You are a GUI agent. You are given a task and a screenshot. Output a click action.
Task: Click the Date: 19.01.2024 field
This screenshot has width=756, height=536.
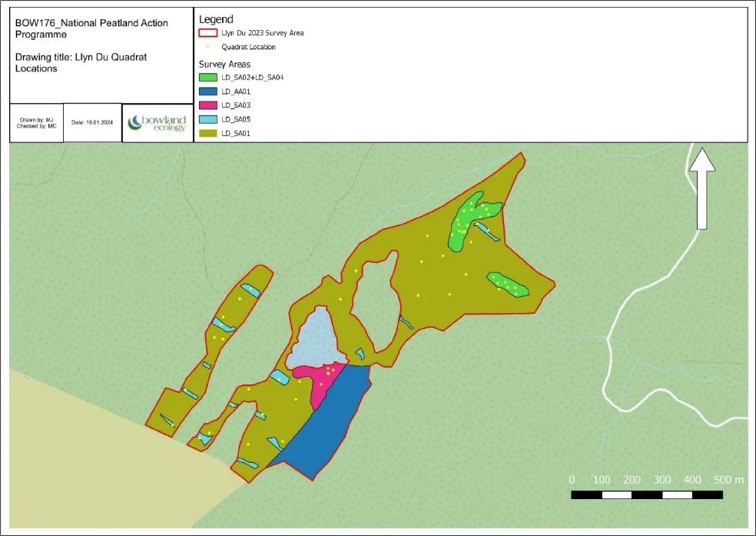(92, 122)
